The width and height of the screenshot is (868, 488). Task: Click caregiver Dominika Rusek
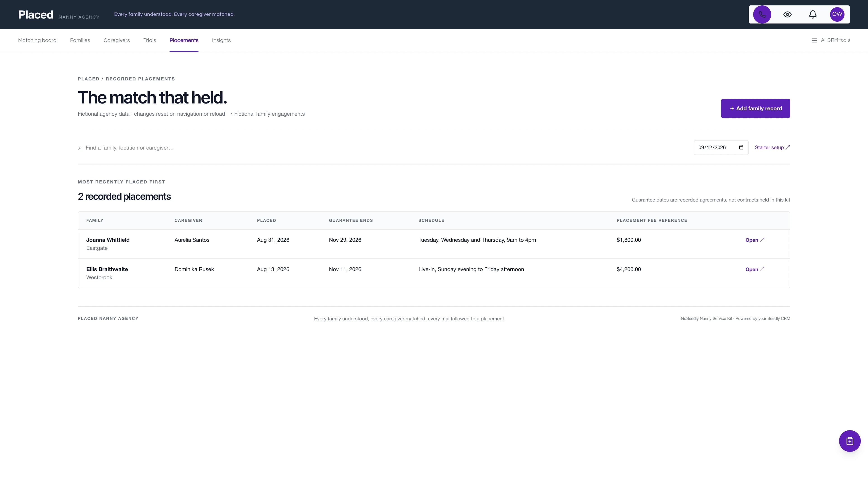pyautogui.click(x=194, y=269)
